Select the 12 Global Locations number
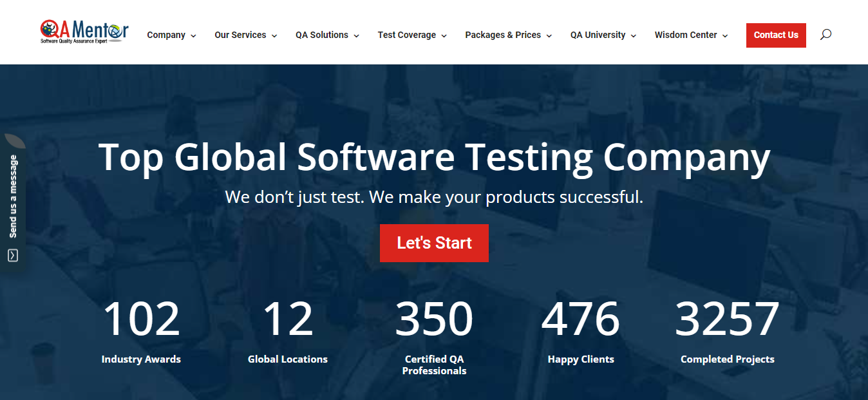868x400 pixels. [x=288, y=319]
